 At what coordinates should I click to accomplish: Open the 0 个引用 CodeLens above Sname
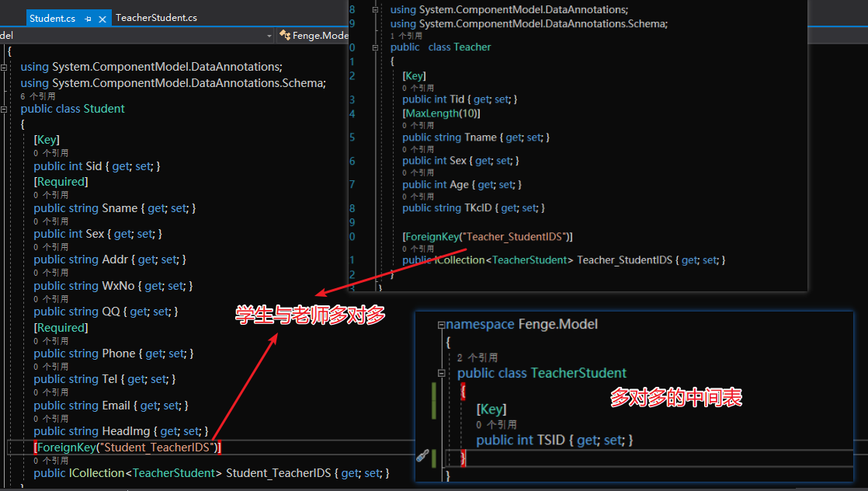pyautogui.click(x=51, y=195)
